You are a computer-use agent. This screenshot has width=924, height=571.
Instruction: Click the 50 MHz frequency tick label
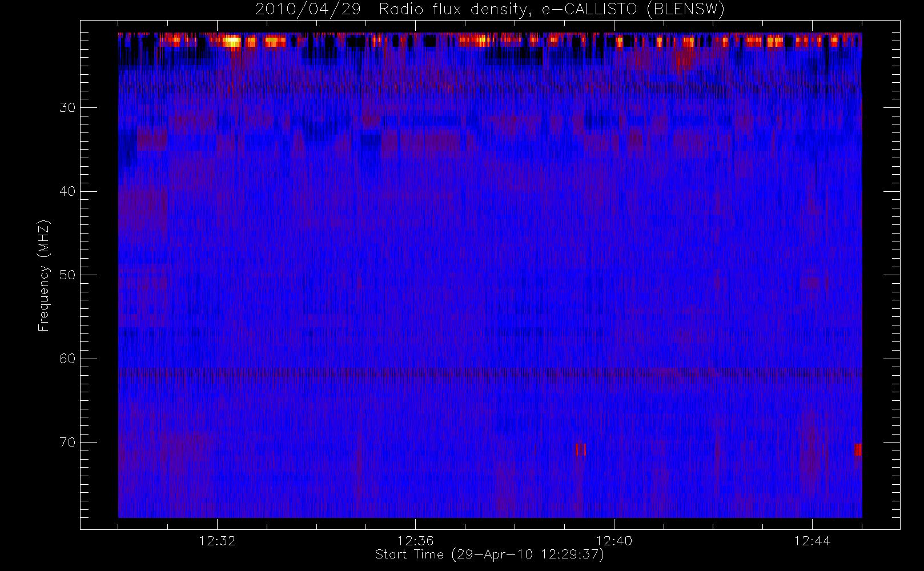tap(67, 275)
